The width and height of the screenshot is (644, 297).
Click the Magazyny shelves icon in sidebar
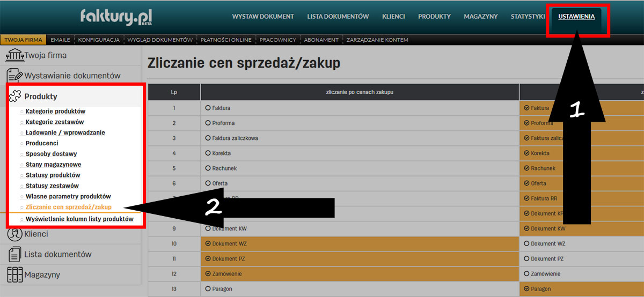pos(14,274)
